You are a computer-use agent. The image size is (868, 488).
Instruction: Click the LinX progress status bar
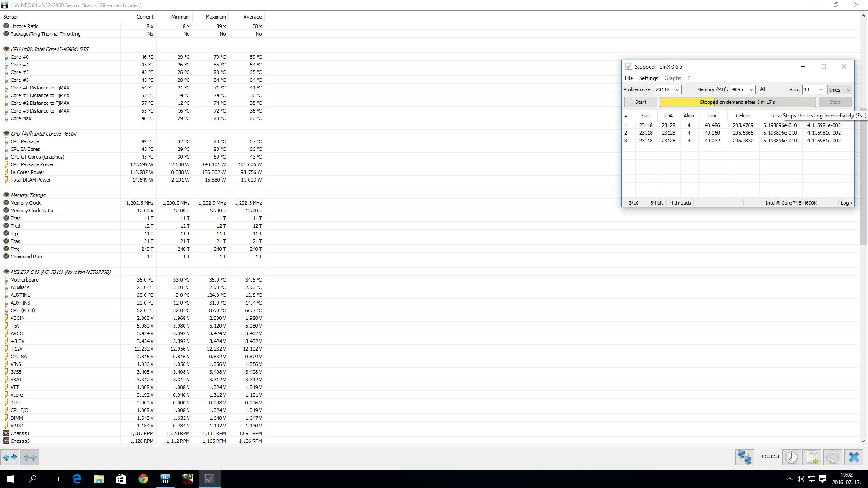coord(738,102)
